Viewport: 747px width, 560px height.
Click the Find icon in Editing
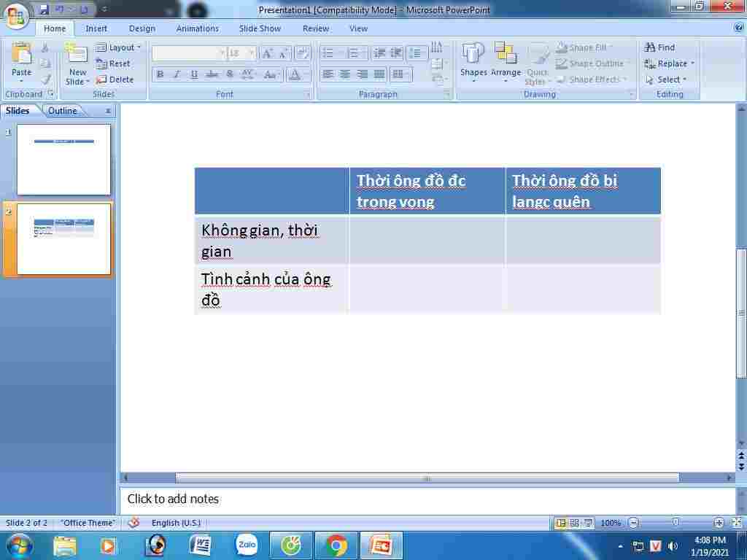pos(659,47)
